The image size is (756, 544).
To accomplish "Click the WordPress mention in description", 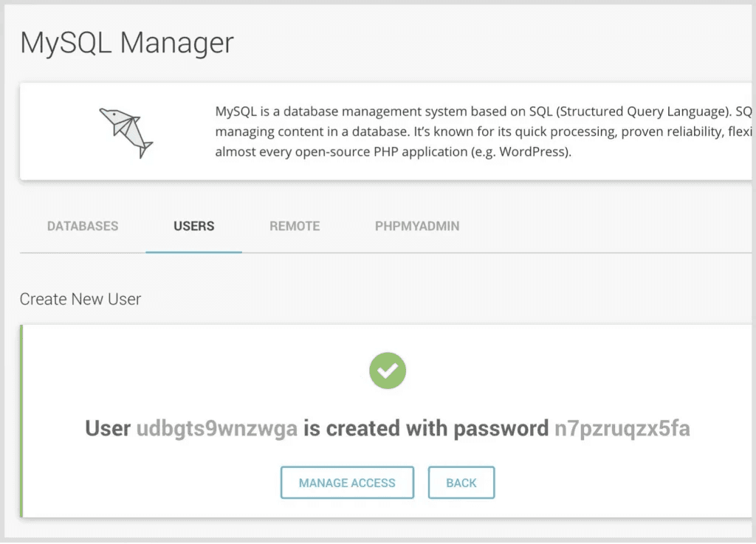I will tap(532, 153).
